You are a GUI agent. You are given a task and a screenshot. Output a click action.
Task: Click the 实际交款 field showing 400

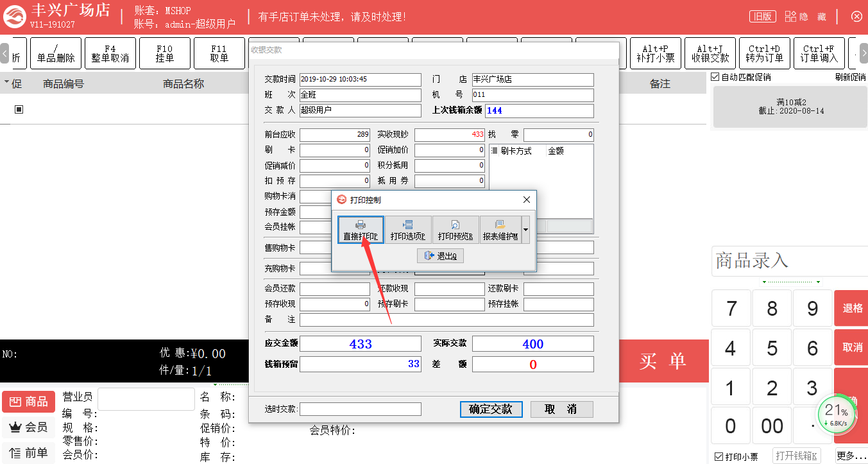(x=533, y=344)
